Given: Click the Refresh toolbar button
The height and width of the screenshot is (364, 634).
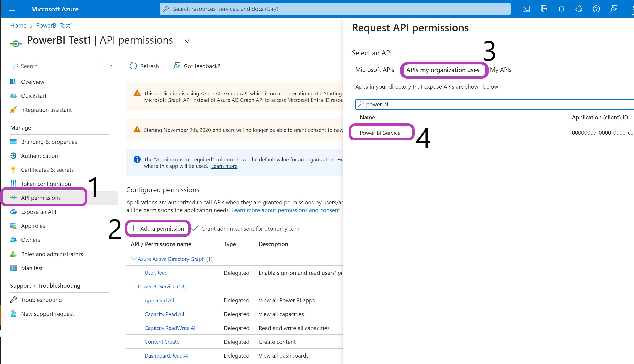Looking at the screenshot, I should coord(144,66).
